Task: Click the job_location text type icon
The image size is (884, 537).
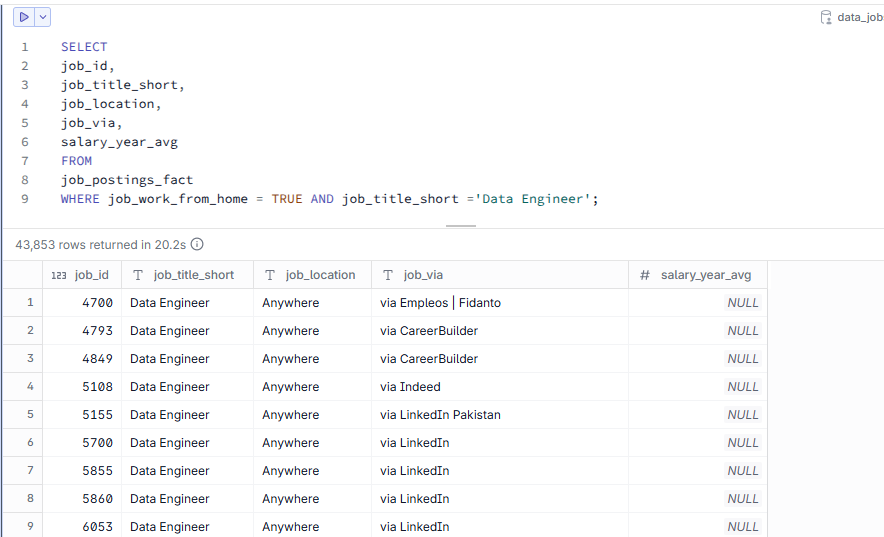Action: (270, 275)
